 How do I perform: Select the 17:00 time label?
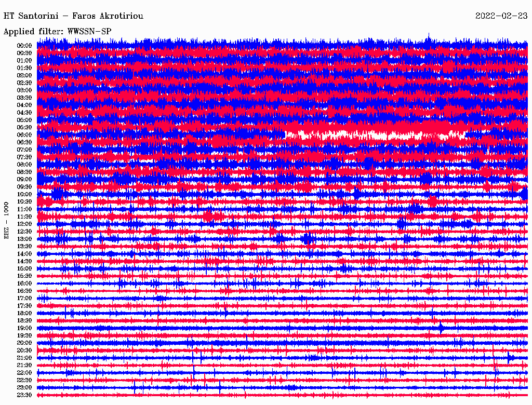[24, 298]
